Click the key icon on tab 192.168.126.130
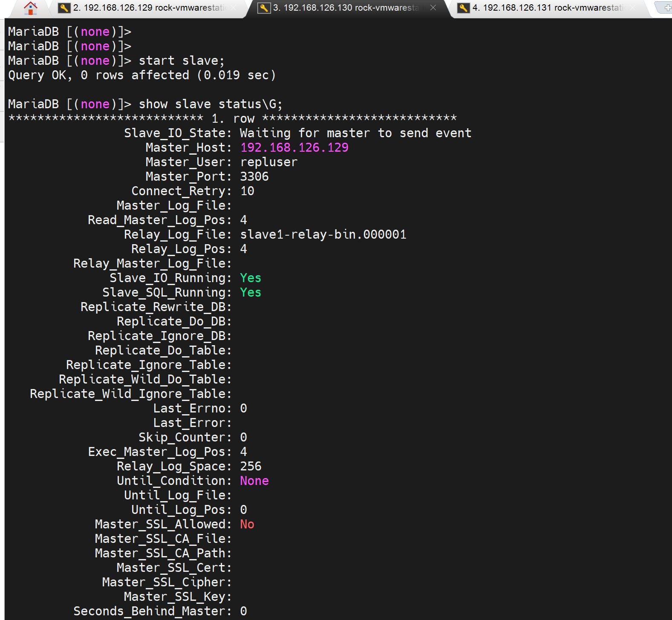The image size is (672, 620). pos(264,8)
